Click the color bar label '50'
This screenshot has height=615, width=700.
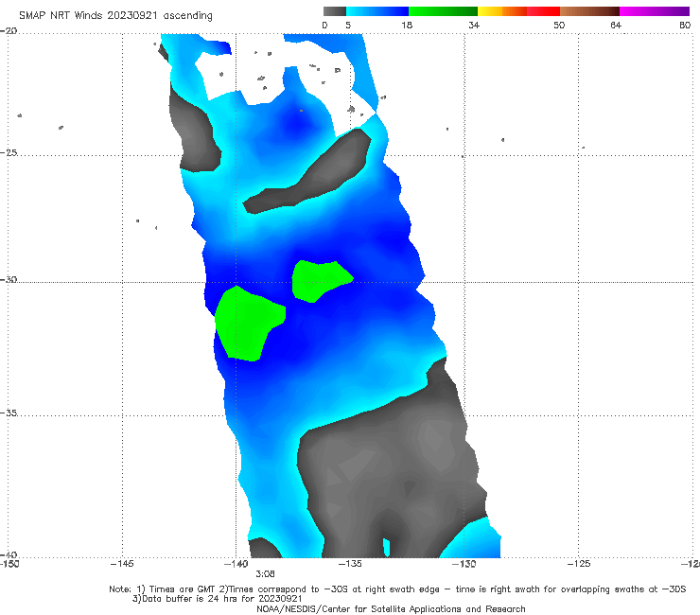click(x=559, y=25)
